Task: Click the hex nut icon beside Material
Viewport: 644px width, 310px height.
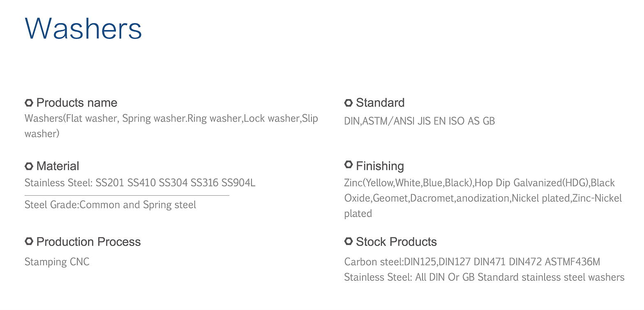Action: pyautogui.click(x=29, y=166)
